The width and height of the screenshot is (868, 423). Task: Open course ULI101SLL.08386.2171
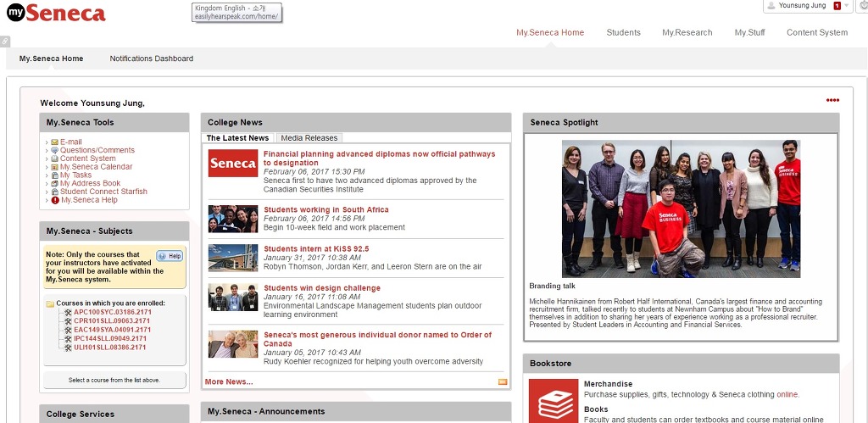110,348
